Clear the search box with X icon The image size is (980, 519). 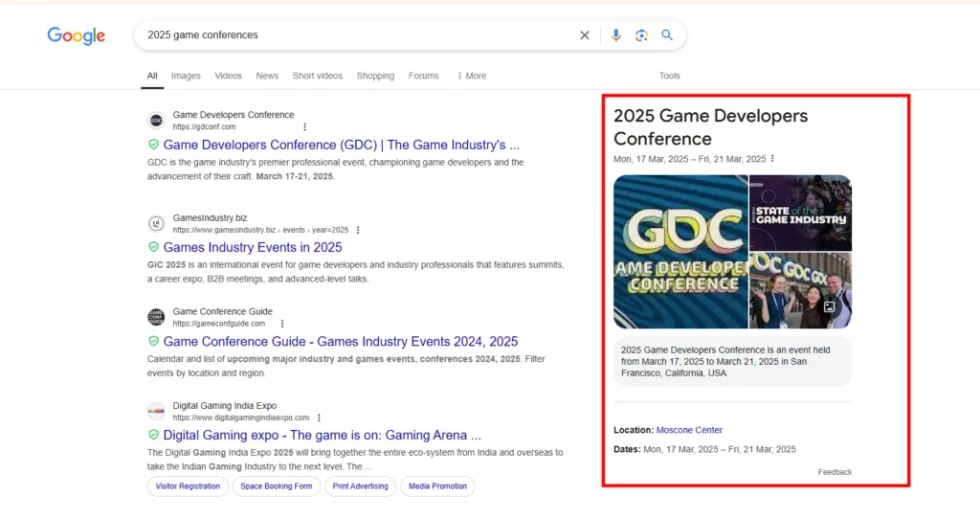tap(585, 35)
